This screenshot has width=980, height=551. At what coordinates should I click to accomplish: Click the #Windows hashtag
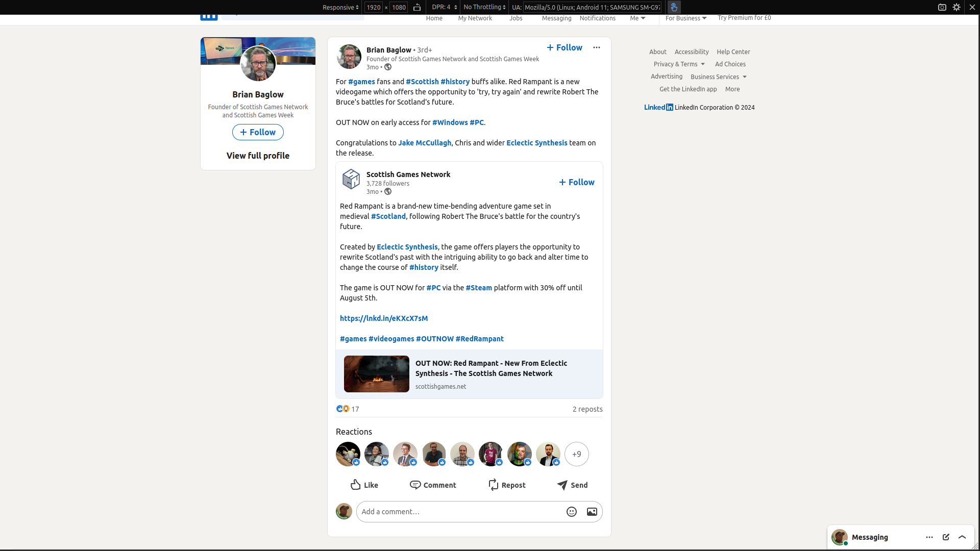click(x=450, y=122)
